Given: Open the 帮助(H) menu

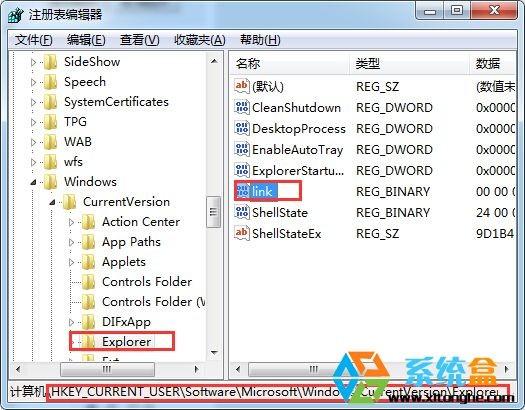Looking at the screenshot, I should pyautogui.click(x=260, y=40).
